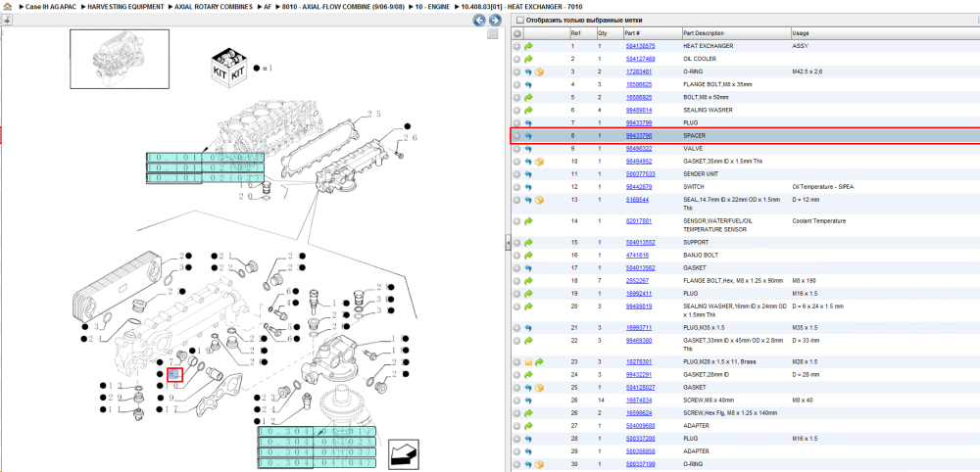
Task: Click the topmost teal reference box under engine block
Action: (x=205, y=158)
